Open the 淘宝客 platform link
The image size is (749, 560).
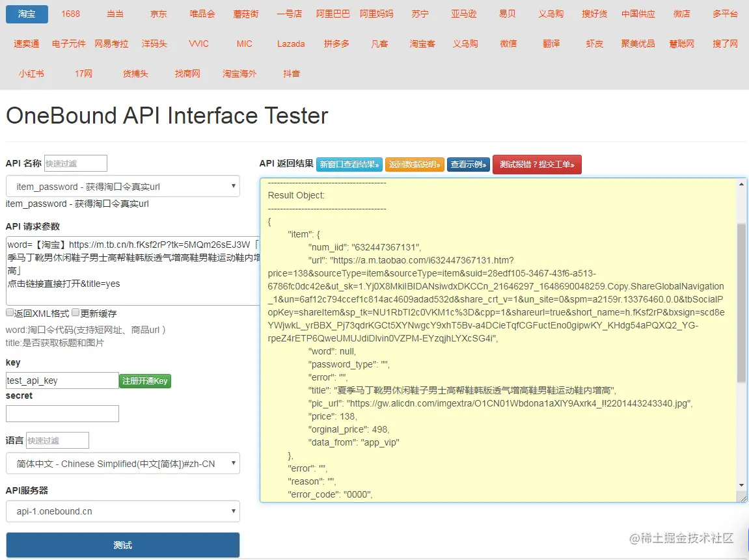click(422, 44)
